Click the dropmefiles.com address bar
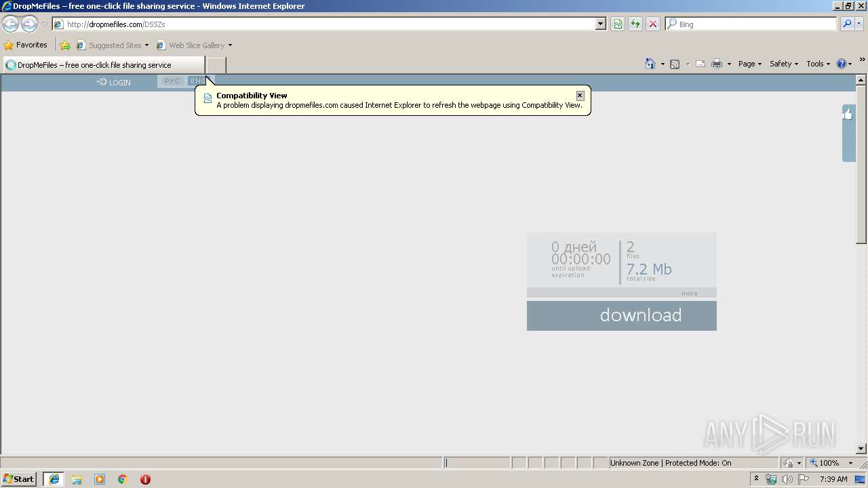Image resolution: width=868 pixels, height=488 pixels. coord(323,24)
